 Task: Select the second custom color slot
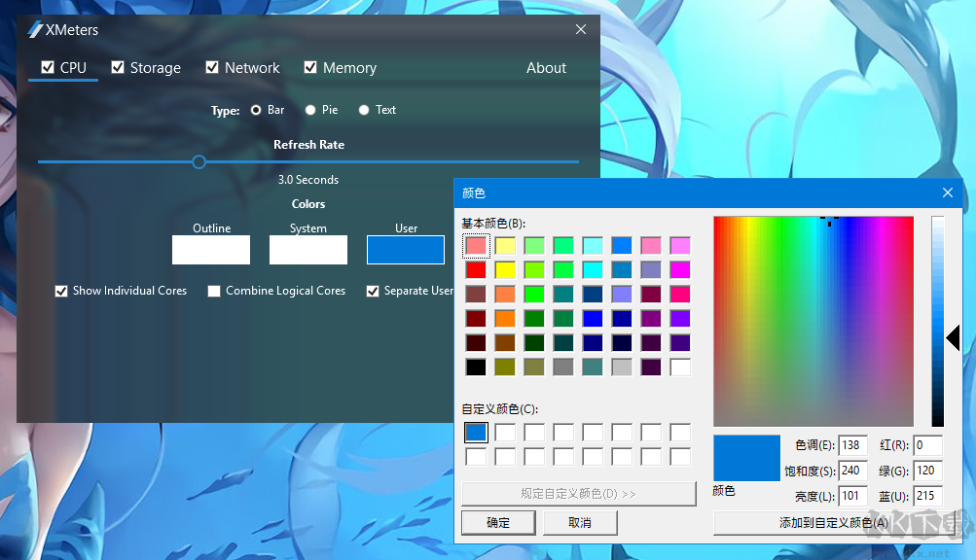[x=505, y=433]
